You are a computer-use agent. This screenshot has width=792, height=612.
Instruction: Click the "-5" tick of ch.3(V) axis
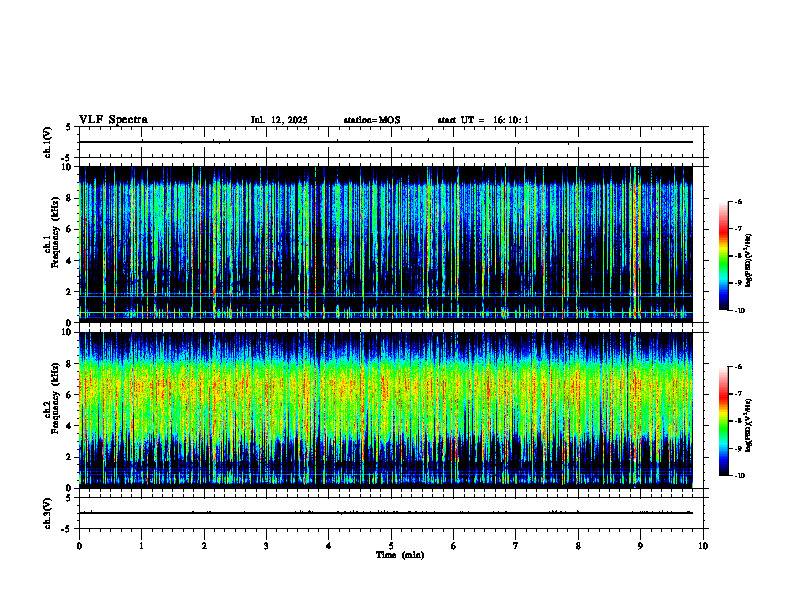[x=67, y=529]
